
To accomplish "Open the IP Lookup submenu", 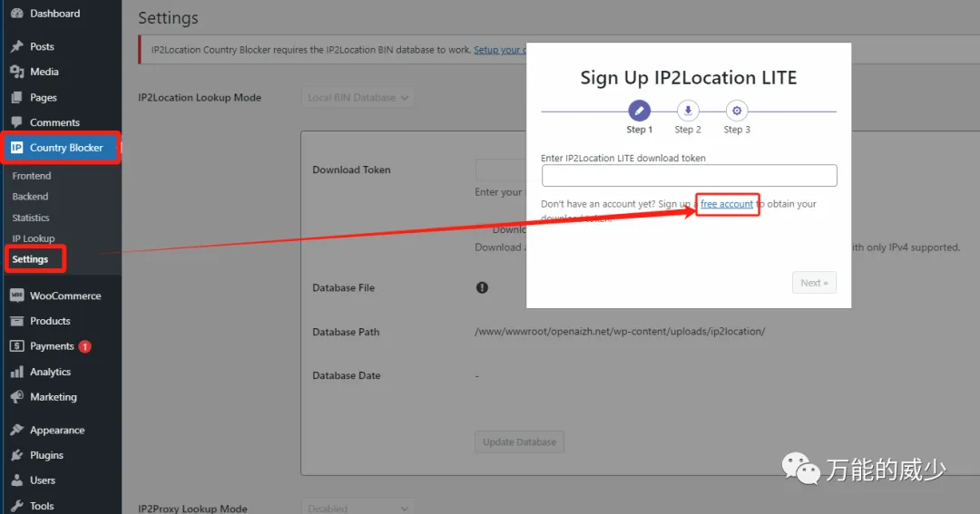I will click(x=34, y=238).
